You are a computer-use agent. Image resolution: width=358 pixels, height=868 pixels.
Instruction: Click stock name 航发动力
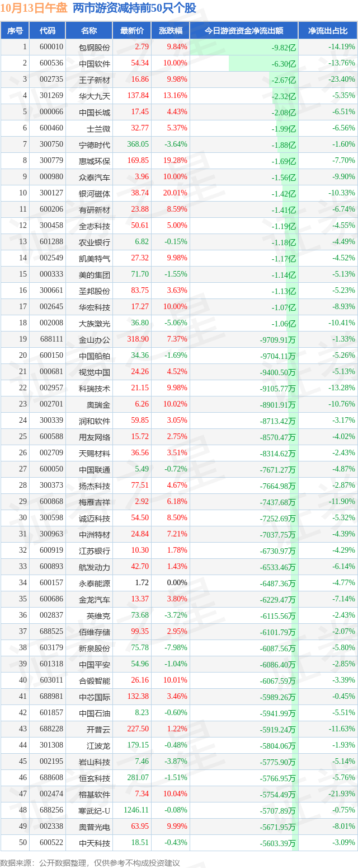click(x=95, y=567)
